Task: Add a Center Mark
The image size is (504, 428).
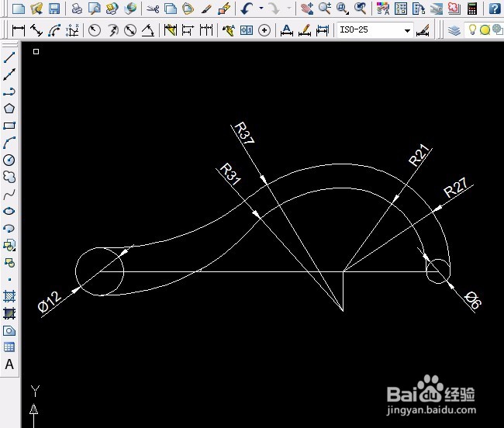Action: tap(264, 30)
